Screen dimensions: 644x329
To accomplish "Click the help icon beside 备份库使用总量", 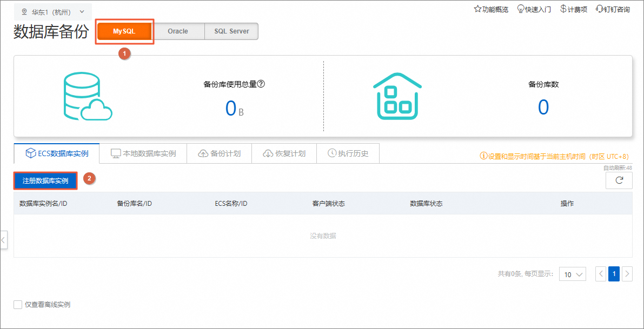I will click(261, 84).
